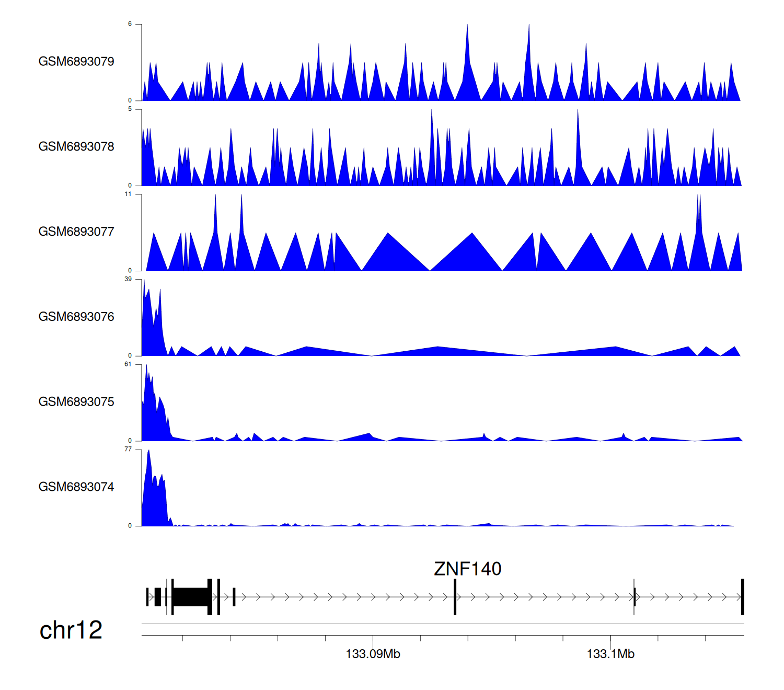Click the ZNF140 exon below the gene name
The height and width of the screenshot is (690, 784).
tap(455, 596)
